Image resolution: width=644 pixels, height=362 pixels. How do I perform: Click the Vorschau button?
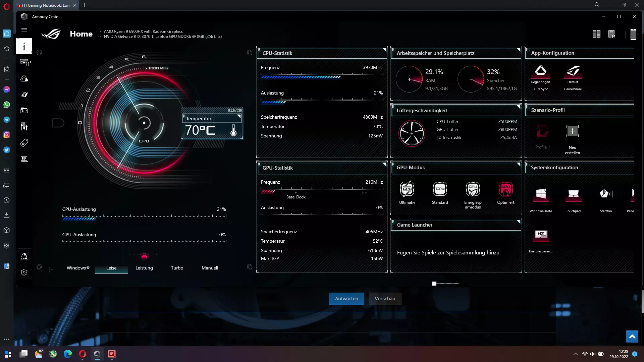coord(385,299)
